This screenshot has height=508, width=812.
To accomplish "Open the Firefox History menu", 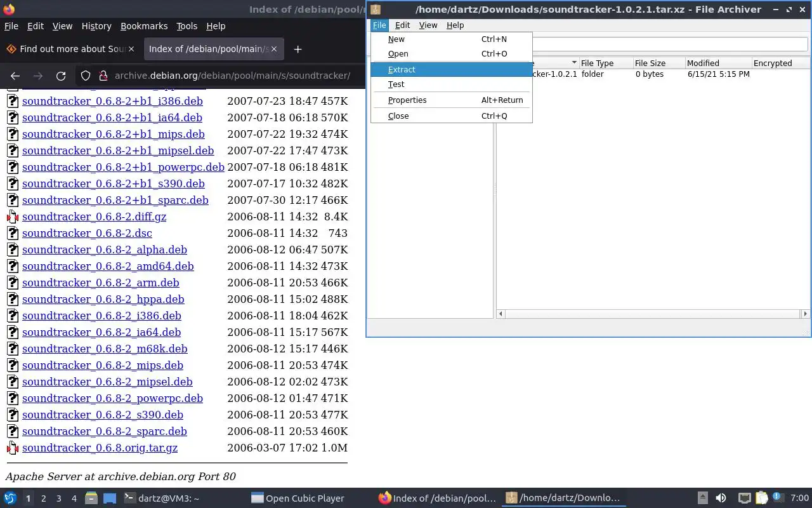I will (x=96, y=26).
